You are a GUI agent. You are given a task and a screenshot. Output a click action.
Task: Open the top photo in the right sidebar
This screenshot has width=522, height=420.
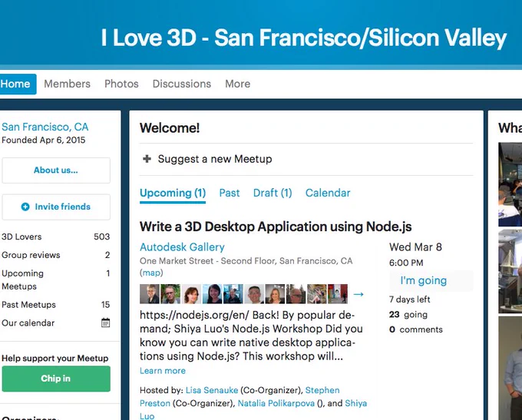pyautogui.click(x=510, y=184)
